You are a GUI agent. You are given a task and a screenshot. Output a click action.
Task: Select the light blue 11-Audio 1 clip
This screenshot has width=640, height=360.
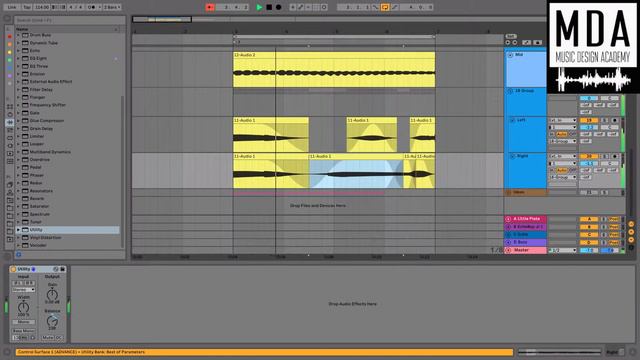(356, 171)
